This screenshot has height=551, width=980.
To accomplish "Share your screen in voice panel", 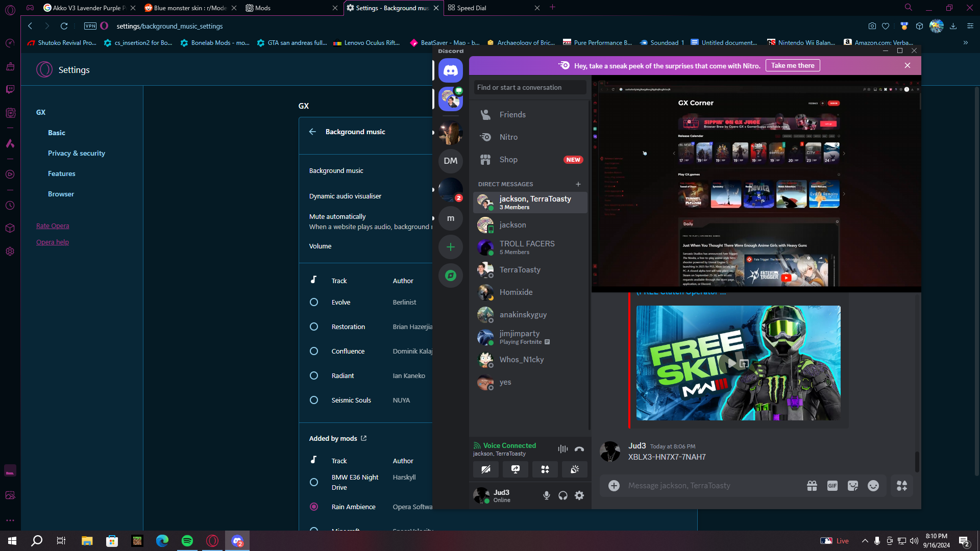I will coord(516,469).
